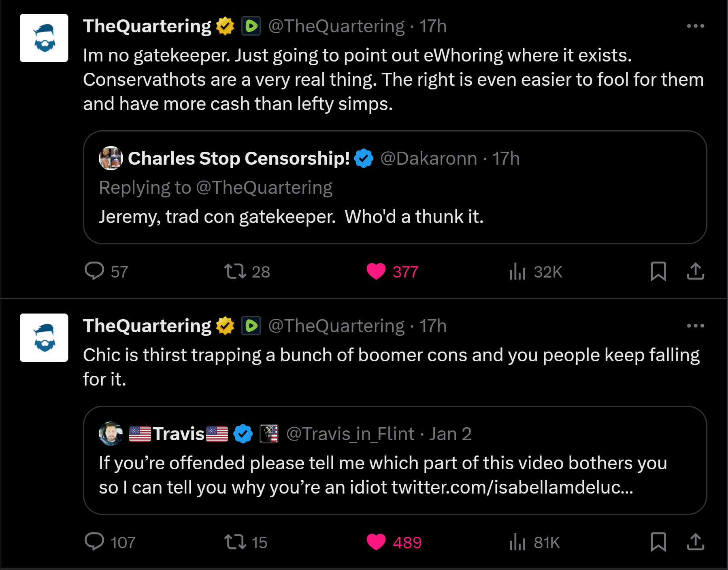The image size is (728, 570).
Task: Open the @Travis_in_Flint handle in the quoted tweet
Action: coord(350,434)
